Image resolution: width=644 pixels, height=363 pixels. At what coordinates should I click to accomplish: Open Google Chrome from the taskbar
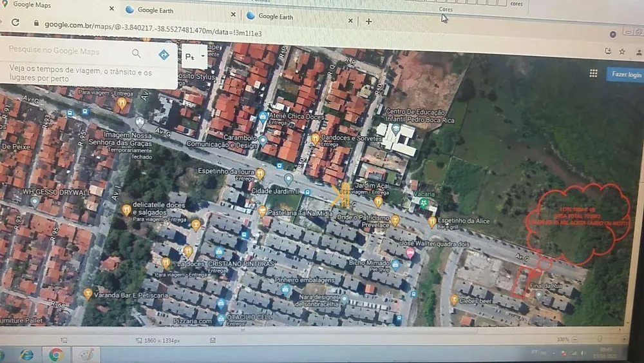pyautogui.click(x=56, y=355)
